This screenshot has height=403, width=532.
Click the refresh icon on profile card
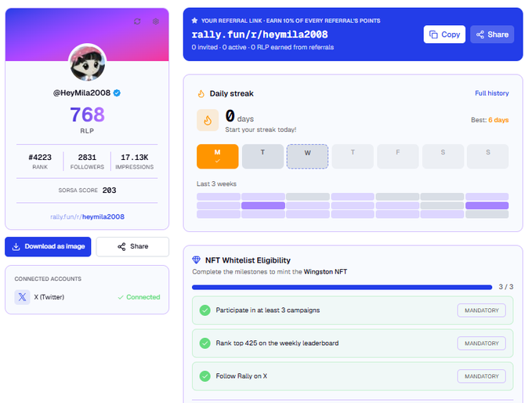(137, 21)
